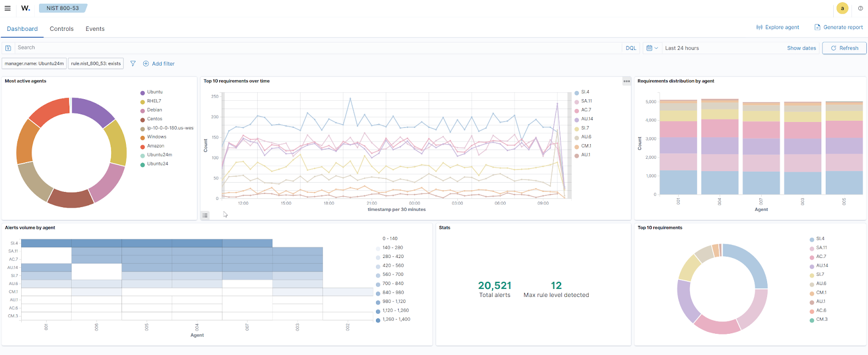Open the Events tab
Screen dimensions: 868x355
[x=95, y=29]
